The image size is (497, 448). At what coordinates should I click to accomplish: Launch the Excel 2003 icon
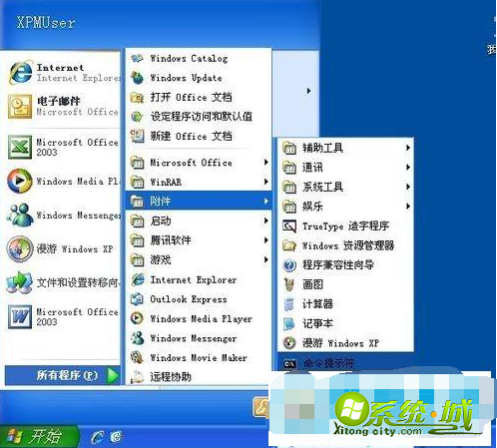(20, 147)
